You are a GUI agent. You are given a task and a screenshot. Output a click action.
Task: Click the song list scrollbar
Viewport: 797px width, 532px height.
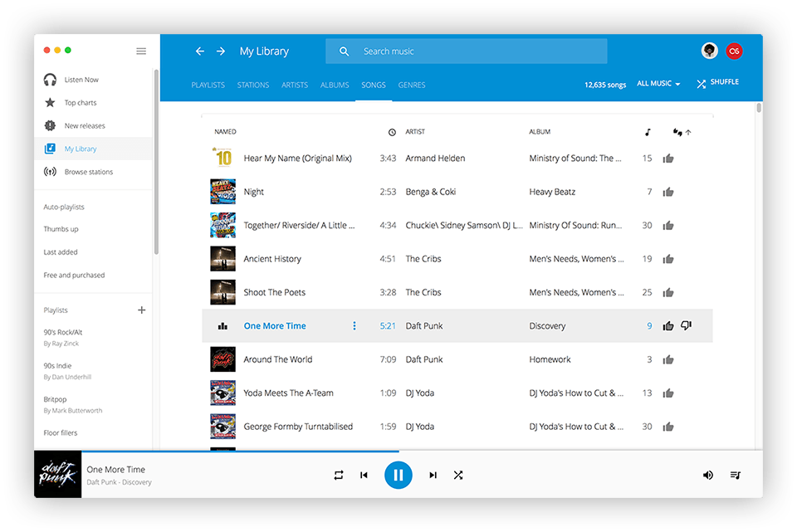[759, 108]
